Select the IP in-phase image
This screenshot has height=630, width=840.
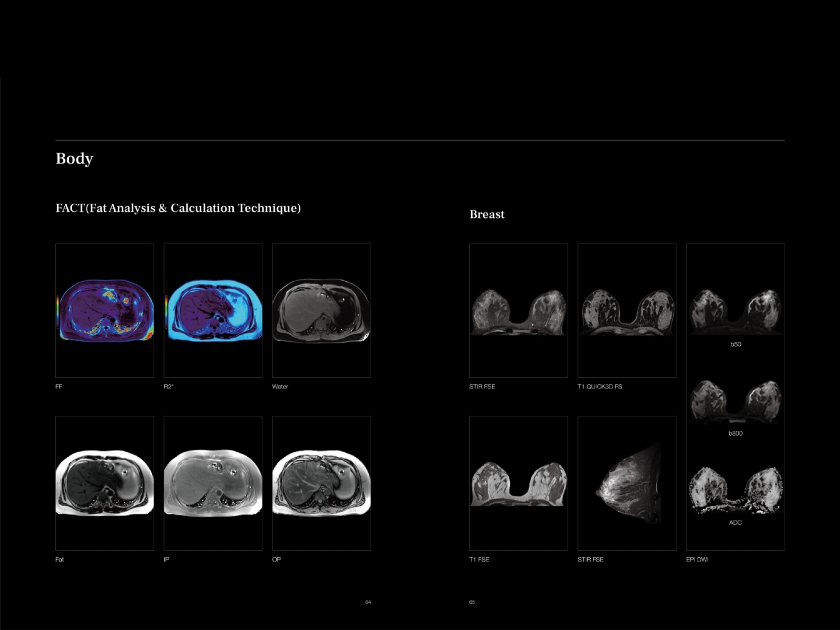(213, 481)
